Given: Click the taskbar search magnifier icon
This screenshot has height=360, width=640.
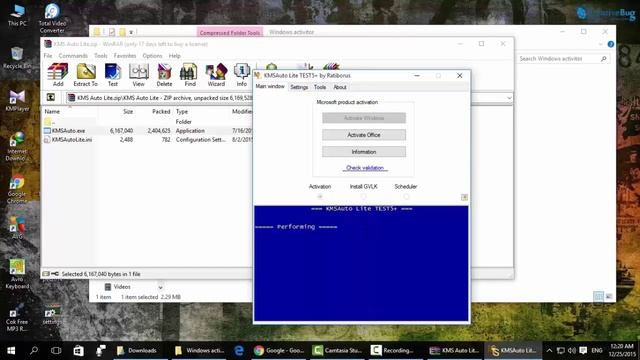Looking at the screenshot, I should (34, 350).
